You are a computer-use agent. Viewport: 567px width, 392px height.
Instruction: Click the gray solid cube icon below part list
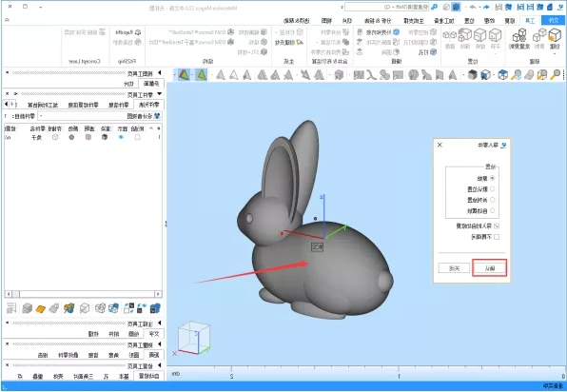pyautogui.click(x=28, y=308)
